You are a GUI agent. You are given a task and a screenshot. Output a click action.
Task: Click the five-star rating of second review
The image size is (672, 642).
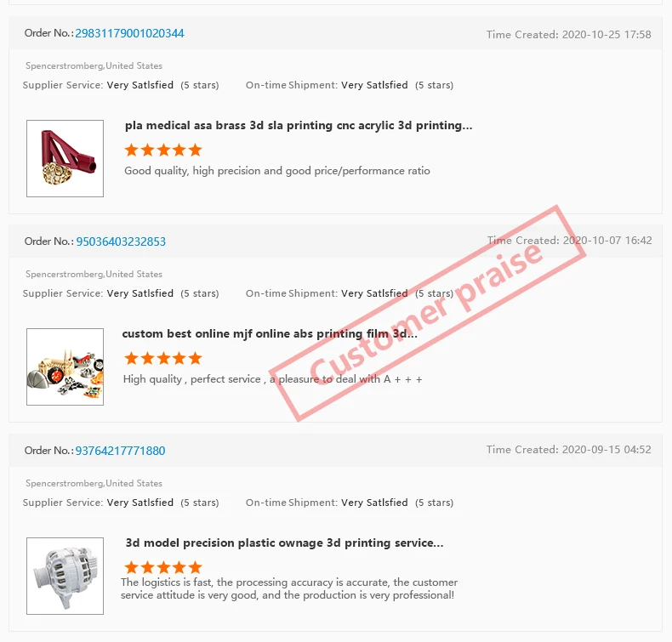tap(163, 358)
